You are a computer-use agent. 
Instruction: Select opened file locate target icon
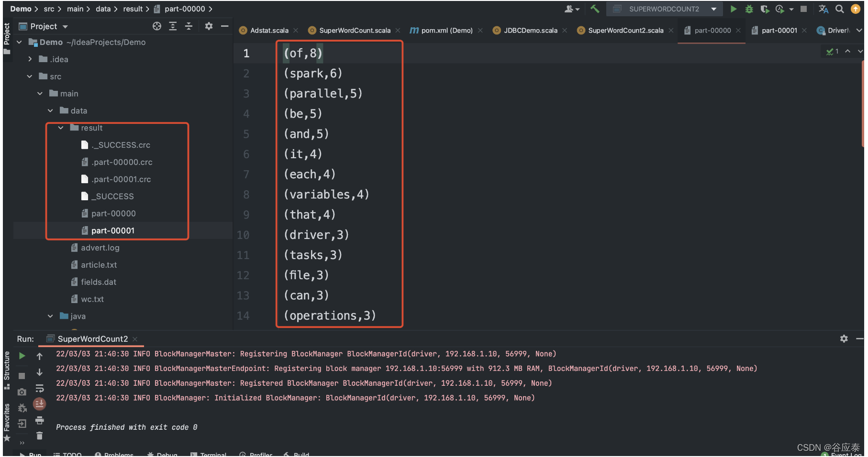coord(157,26)
